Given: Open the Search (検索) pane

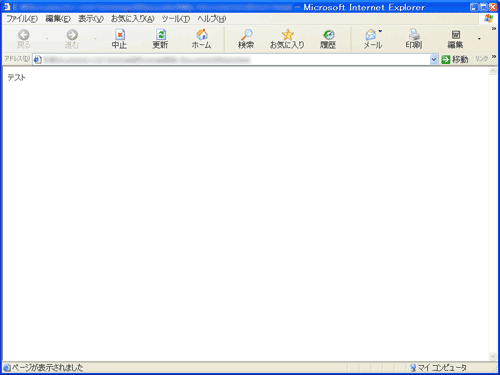Looking at the screenshot, I should point(246,39).
